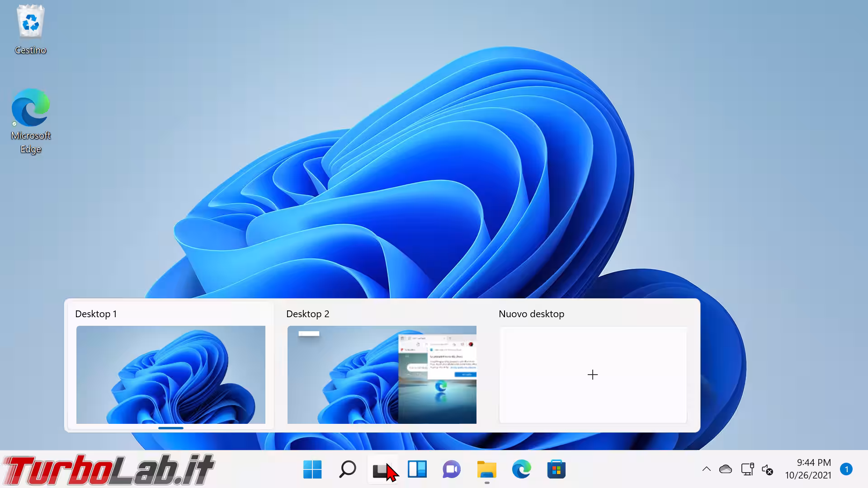Switch to Desktop 1 thumbnail
868x488 pixels.
click(x=171, y=375)
